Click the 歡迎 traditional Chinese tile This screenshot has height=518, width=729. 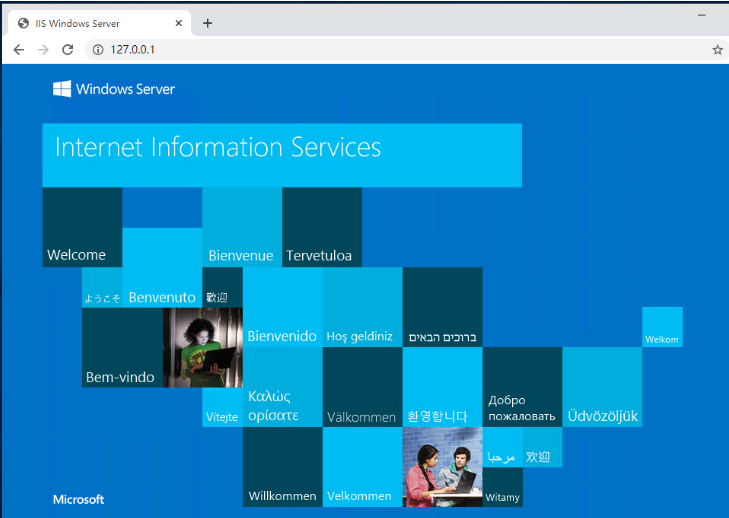point(222,288)
